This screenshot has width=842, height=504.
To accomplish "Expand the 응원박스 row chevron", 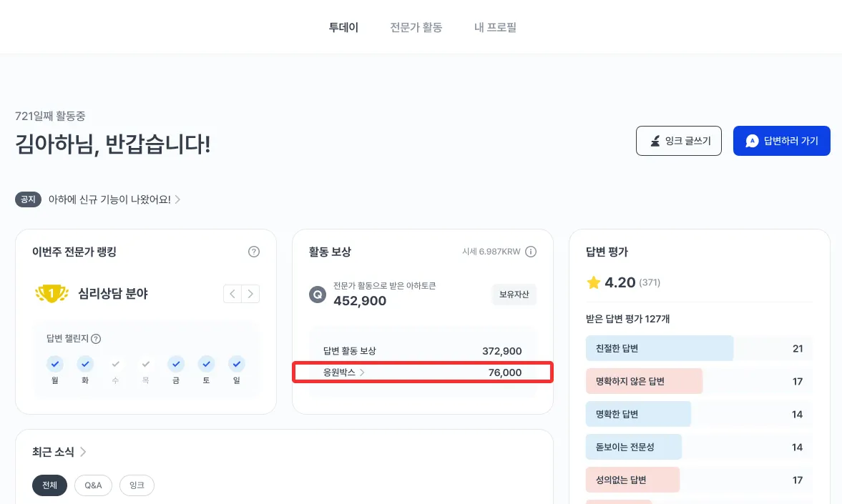I will (362, 372).
